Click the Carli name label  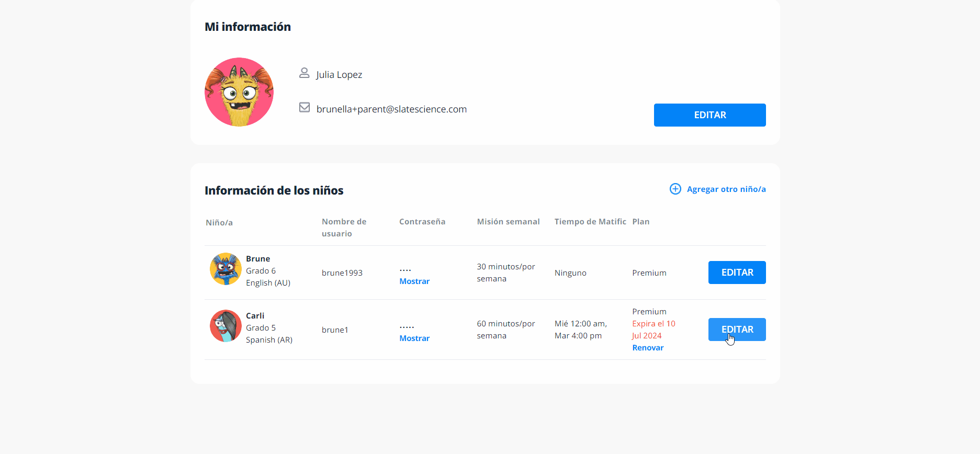(x=255, y=316)
